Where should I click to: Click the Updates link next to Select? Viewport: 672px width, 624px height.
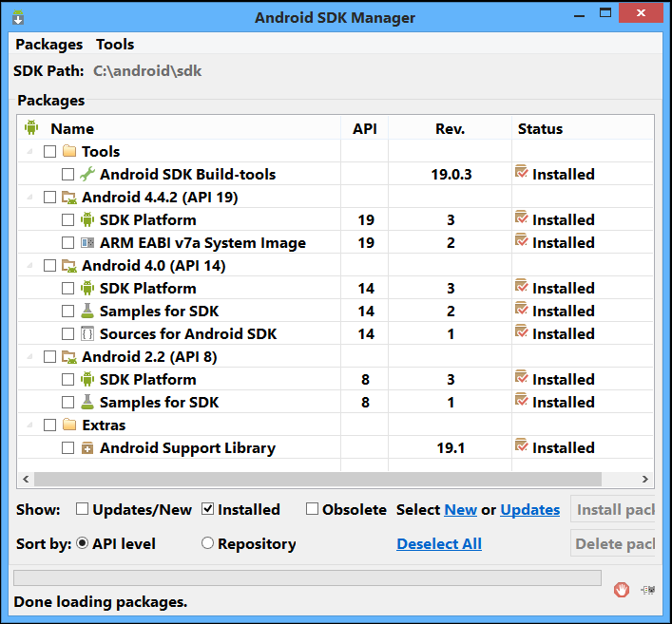[x=529, y=509]
